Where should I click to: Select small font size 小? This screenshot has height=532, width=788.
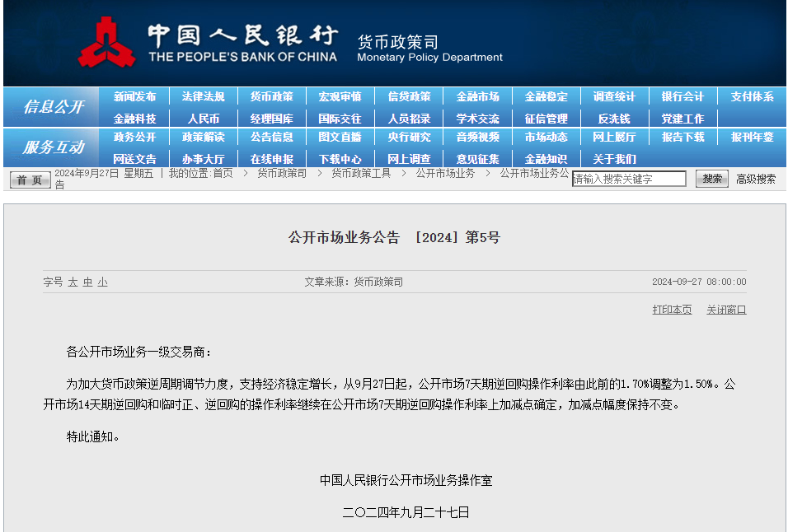(102, 282)
